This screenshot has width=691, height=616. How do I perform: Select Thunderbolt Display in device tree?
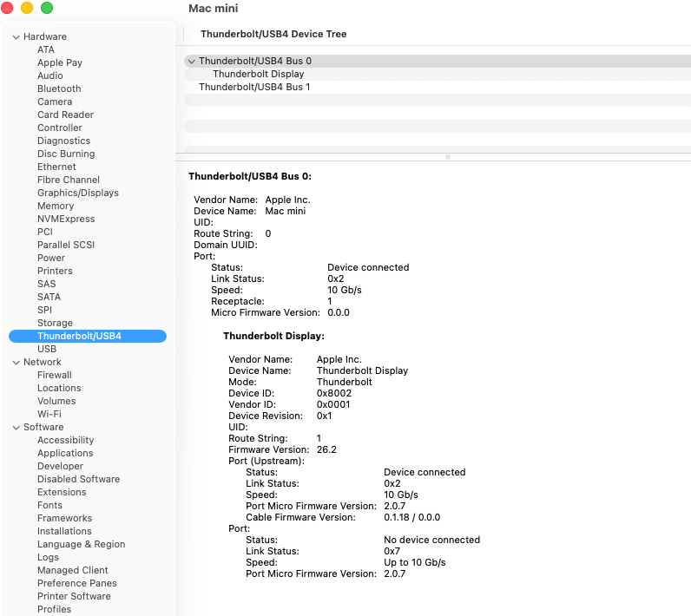click(258, 74)
